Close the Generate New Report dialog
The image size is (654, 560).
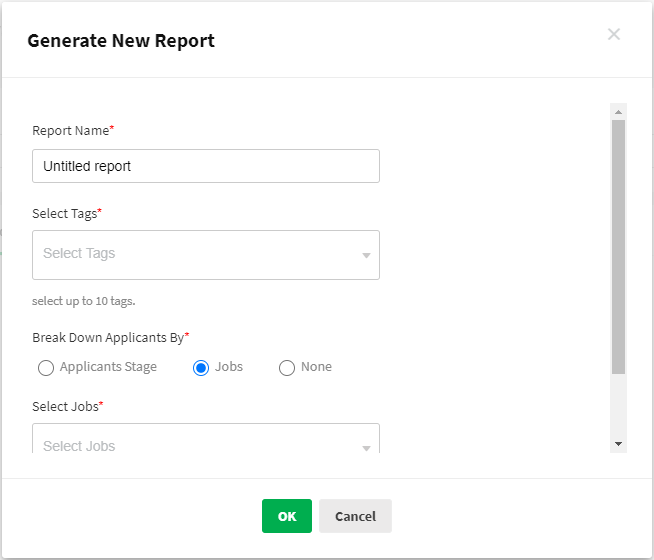tap(614, 35)
